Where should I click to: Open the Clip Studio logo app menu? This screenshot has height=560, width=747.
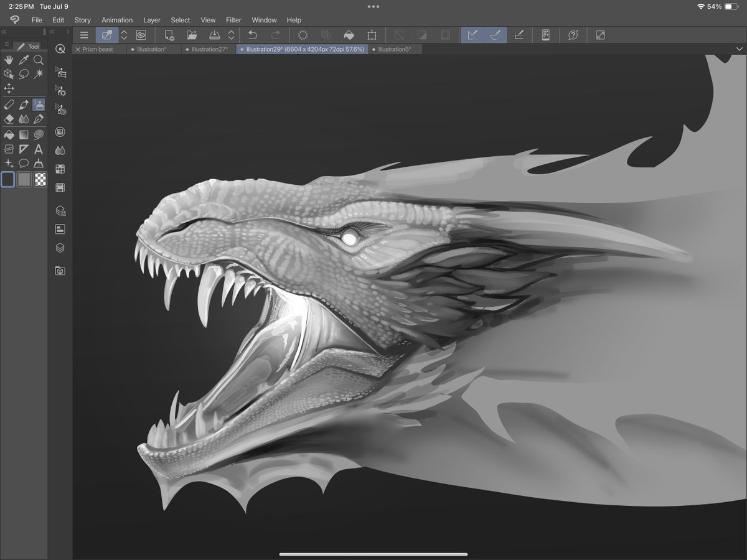(14, 20)
